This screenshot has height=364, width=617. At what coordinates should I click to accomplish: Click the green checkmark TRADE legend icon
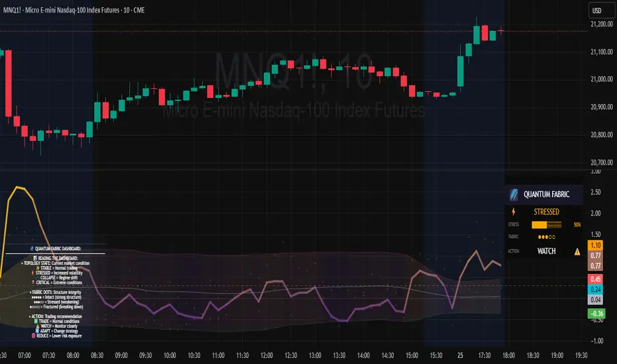point(36,321)
